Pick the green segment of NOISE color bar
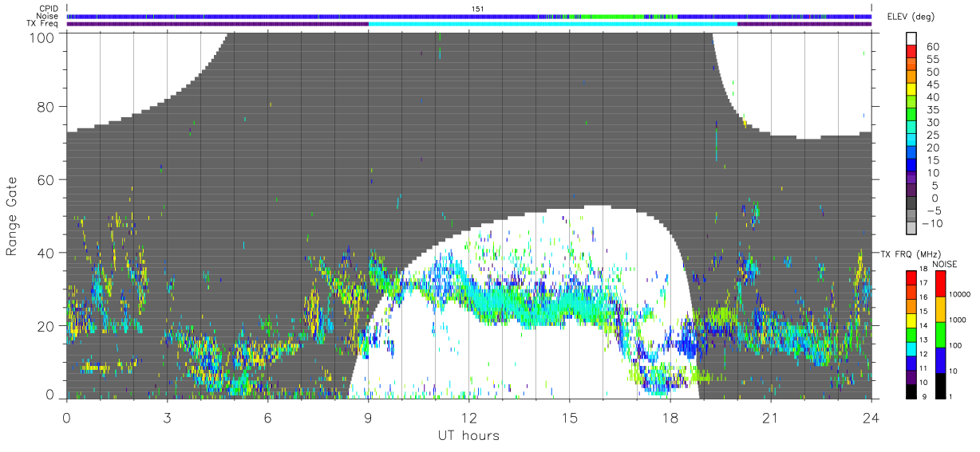980x452 pixels. 942,334
